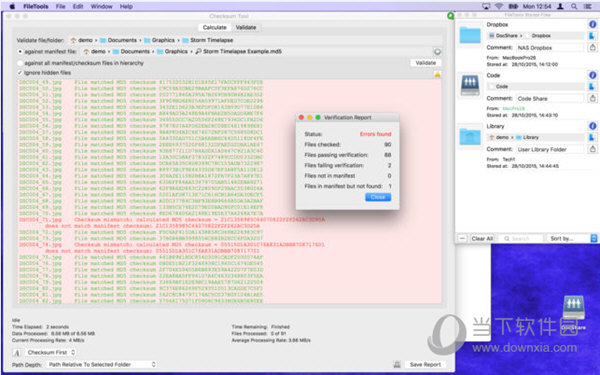Click the Code network drive thumbnail

[470, 85]
